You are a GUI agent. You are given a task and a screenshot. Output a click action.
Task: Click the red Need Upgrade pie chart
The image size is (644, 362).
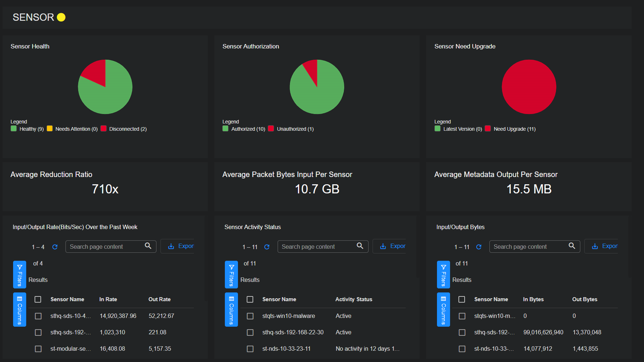point(529,87)
